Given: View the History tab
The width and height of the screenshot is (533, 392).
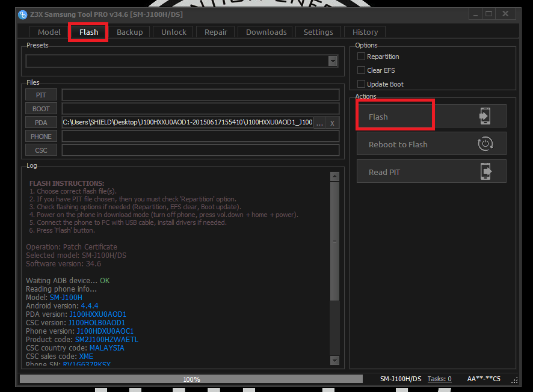Looking at the screenshot, I should coord(365,32).
